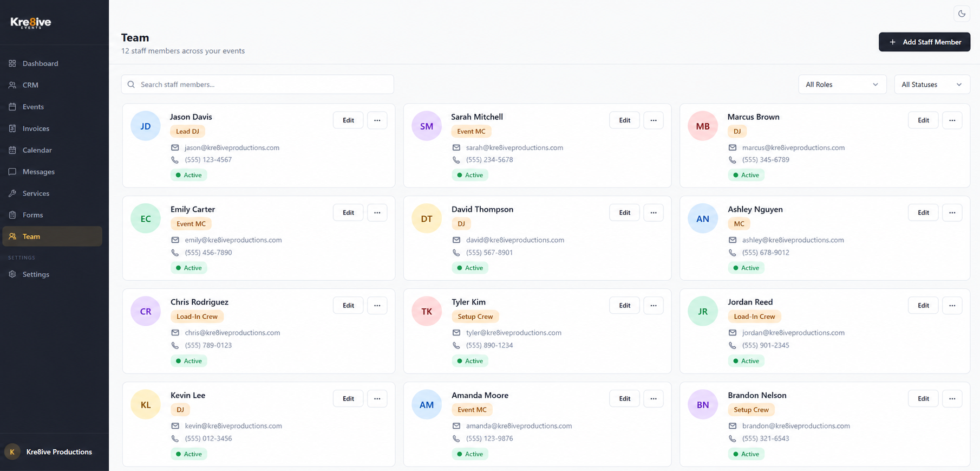This screenshot has width=980, height=471.
Task: Open more options for Amanda Moore
Action: [654, 398]
